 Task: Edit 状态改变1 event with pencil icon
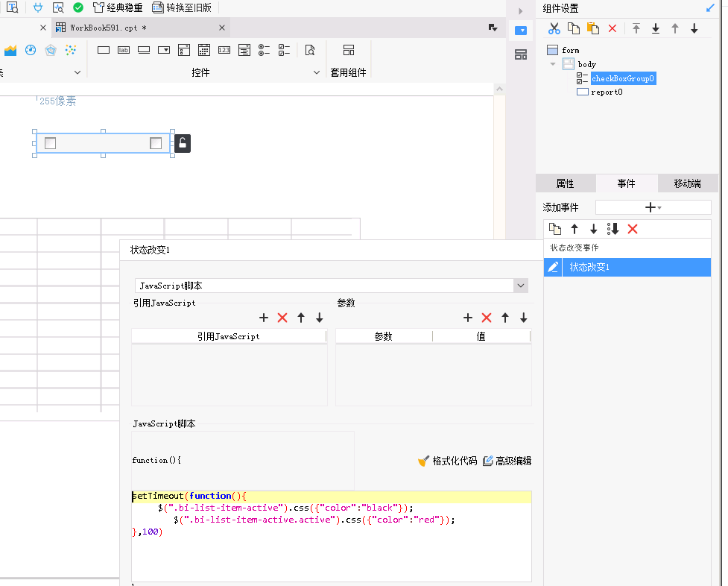click(x=553, y=267)
